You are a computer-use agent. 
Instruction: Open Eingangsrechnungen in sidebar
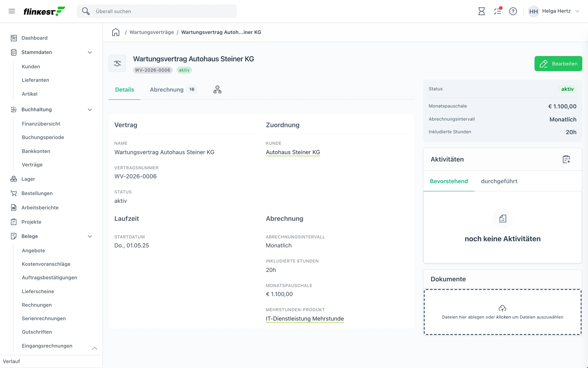coord(47,346)
